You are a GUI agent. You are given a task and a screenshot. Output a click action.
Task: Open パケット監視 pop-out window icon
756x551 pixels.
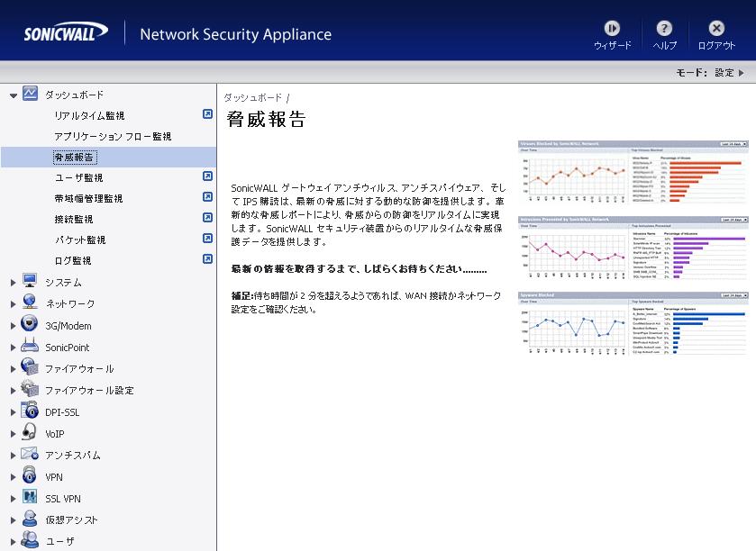[x=207, y=239]
